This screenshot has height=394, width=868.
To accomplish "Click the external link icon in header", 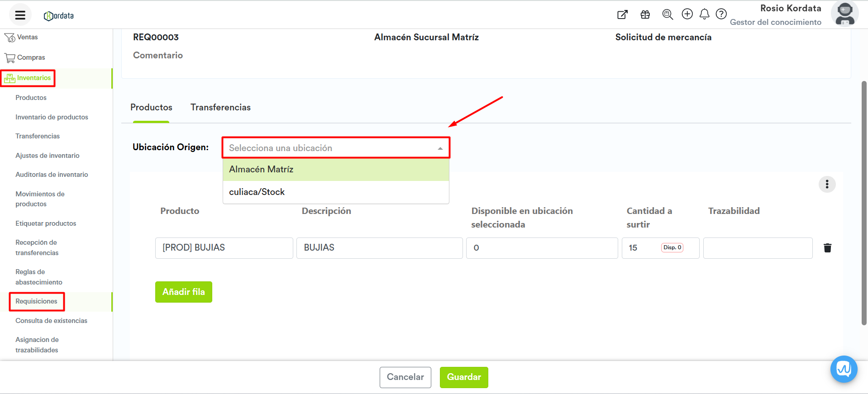I will pyautogui.click(x=622, y=14).
